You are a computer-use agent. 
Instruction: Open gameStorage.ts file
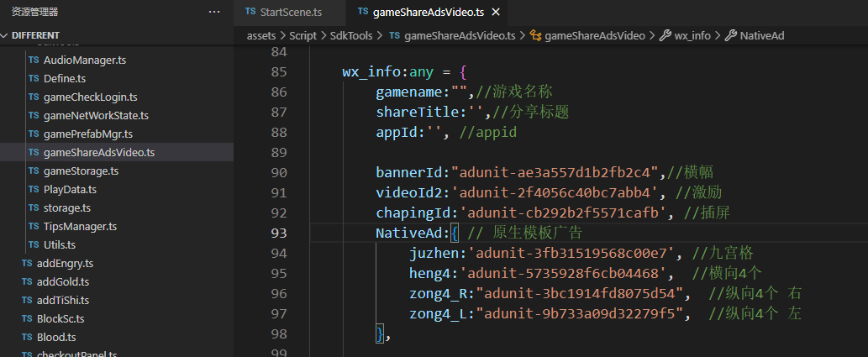(81, 171)
